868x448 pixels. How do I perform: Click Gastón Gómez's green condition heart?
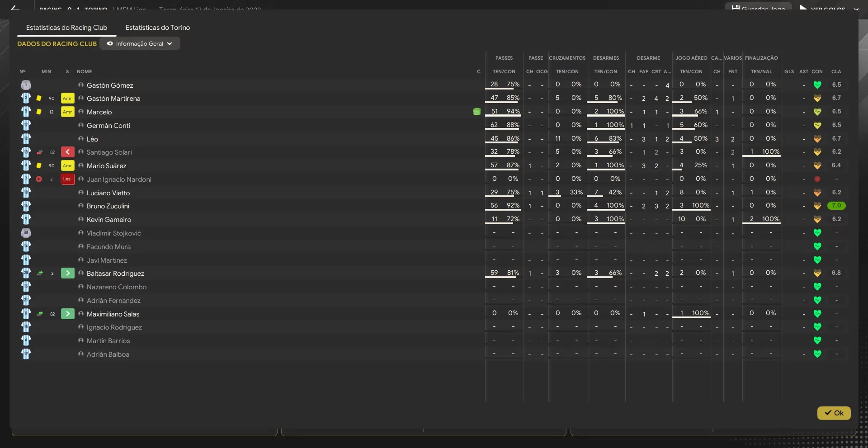(x=817, y=85)
